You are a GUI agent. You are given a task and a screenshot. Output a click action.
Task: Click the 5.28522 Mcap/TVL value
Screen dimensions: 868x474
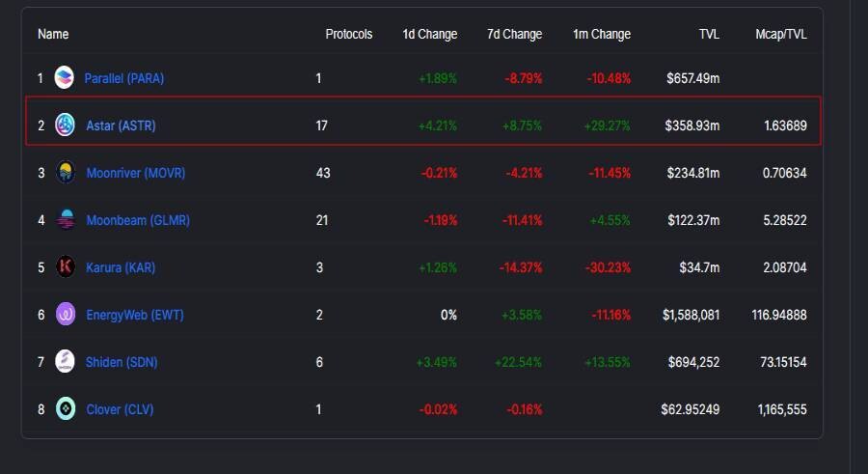[x=785, y=220]
